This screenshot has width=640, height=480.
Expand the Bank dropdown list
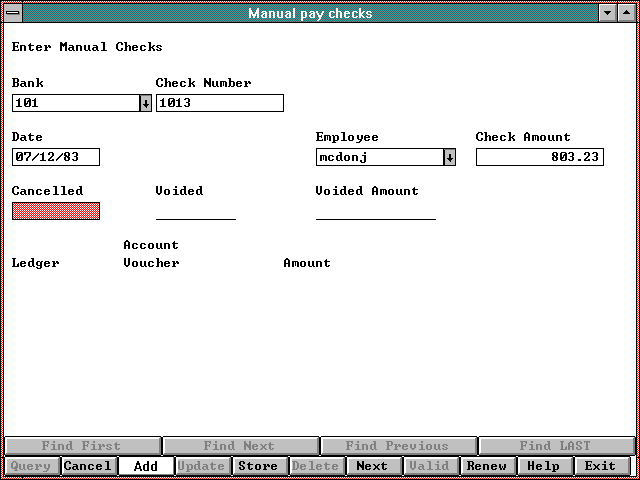click(145, 103)
